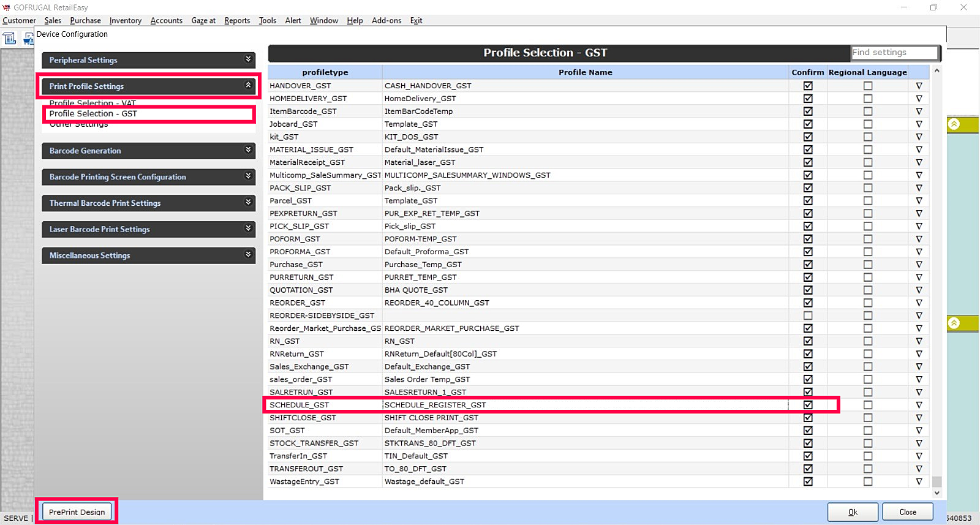Click the REORDER_40_COLUMN_GST profile name cell
Screen dimensions: 980x525
click(x=586, y=303)
